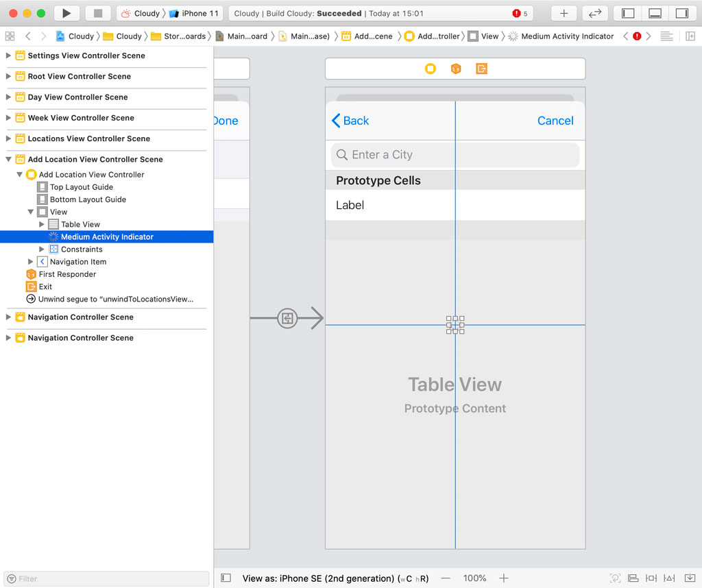The height and width of the screenshot is (588, 702).
Task: Expand the Constraints item in the outline
Action: click(x=40, y=249)
